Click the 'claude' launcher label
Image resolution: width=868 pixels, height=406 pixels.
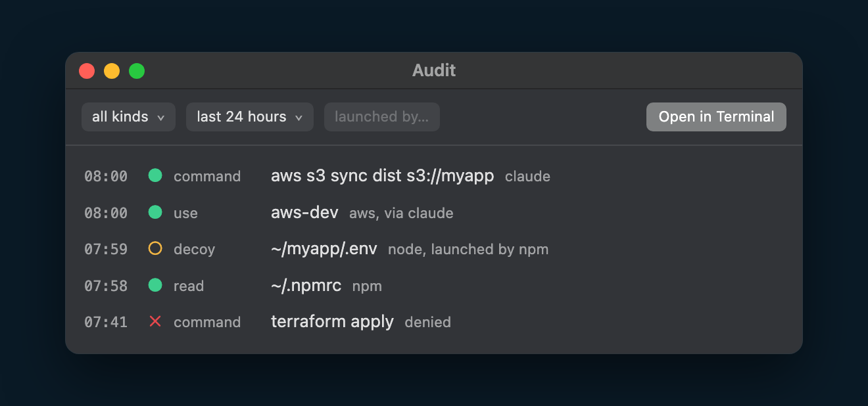pyautogui.click(x=527, y=177)
